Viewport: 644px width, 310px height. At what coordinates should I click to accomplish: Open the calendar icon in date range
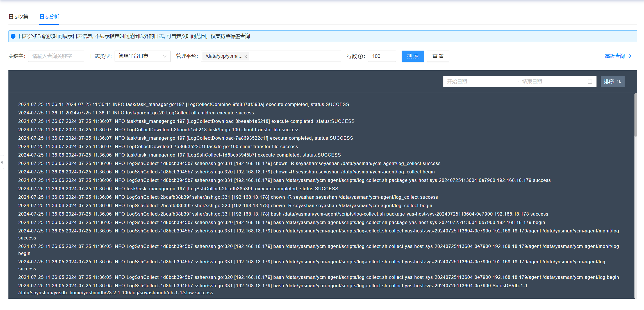(x=590, y=82)
